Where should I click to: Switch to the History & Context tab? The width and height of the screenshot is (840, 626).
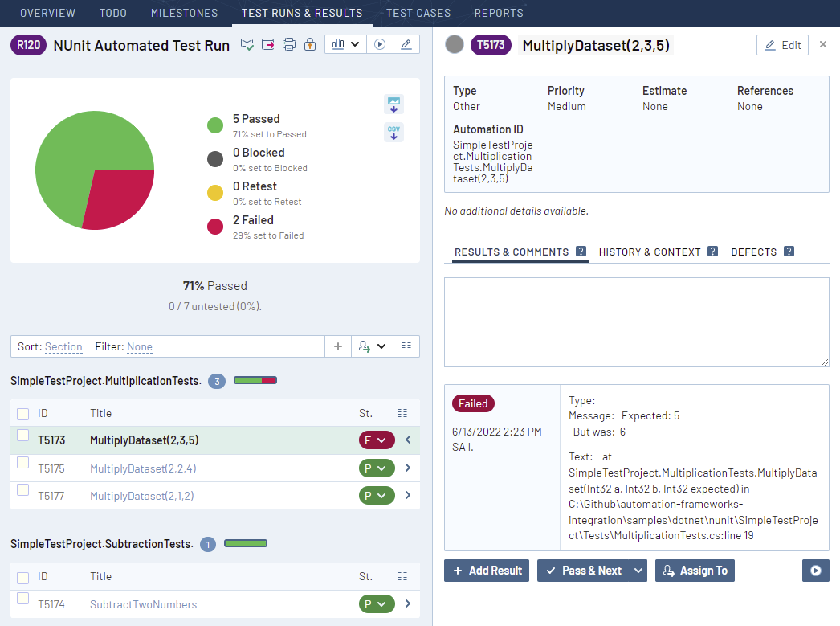[x=650, y=252]
